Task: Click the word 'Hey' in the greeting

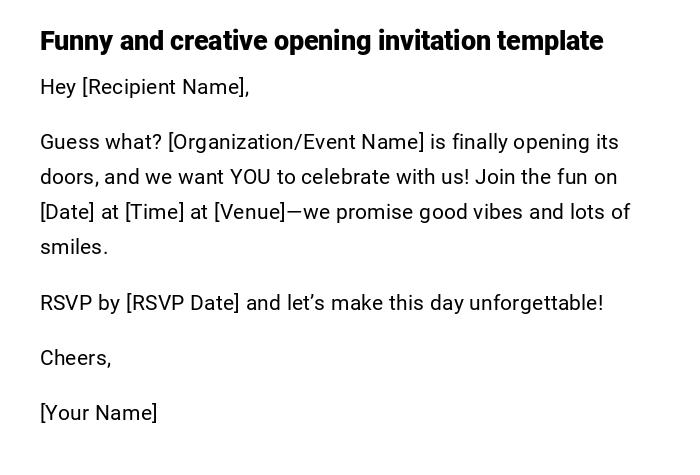Action: (58, 87)
